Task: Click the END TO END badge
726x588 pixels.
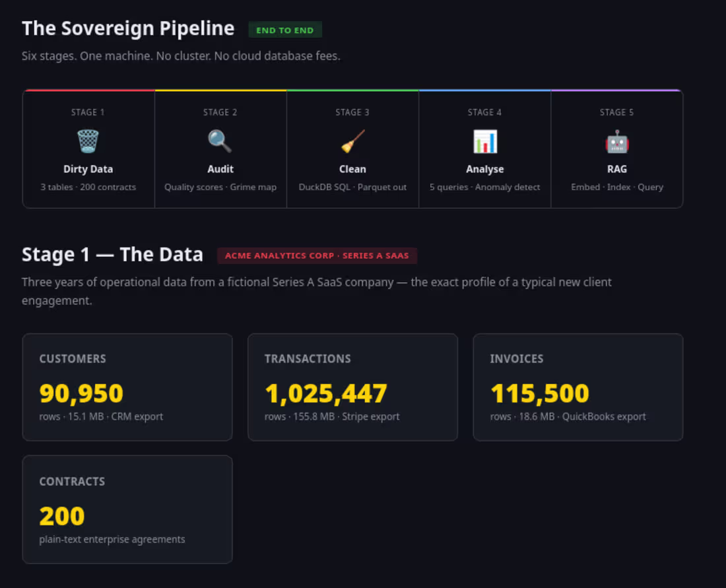Action: 285,30
